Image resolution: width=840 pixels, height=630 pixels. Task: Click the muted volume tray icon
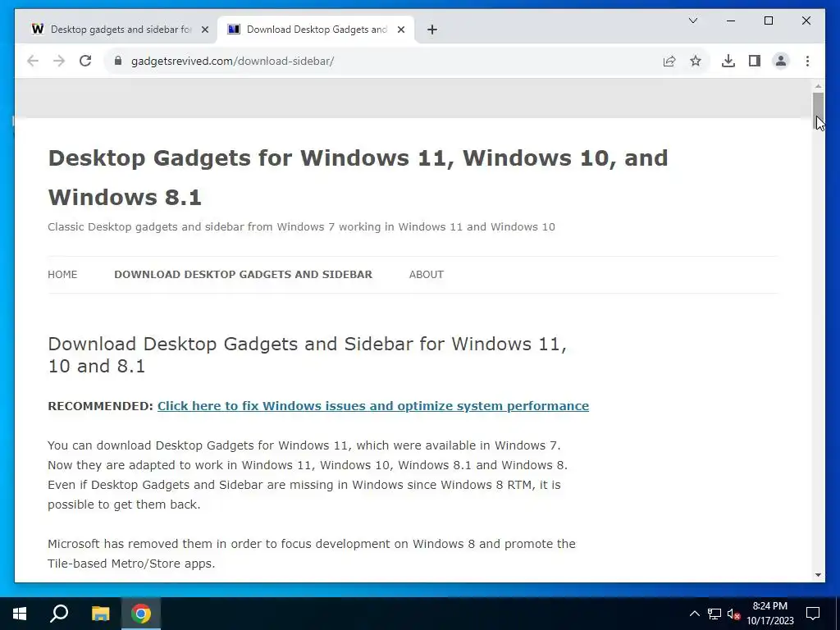[734, 614]
